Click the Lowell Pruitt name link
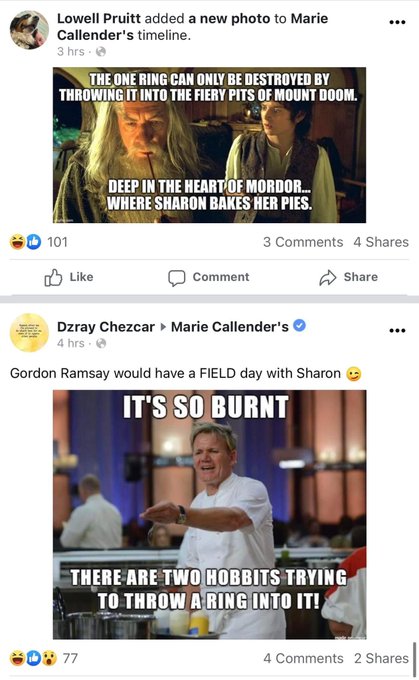419x680 pixels. pos(99,19)
